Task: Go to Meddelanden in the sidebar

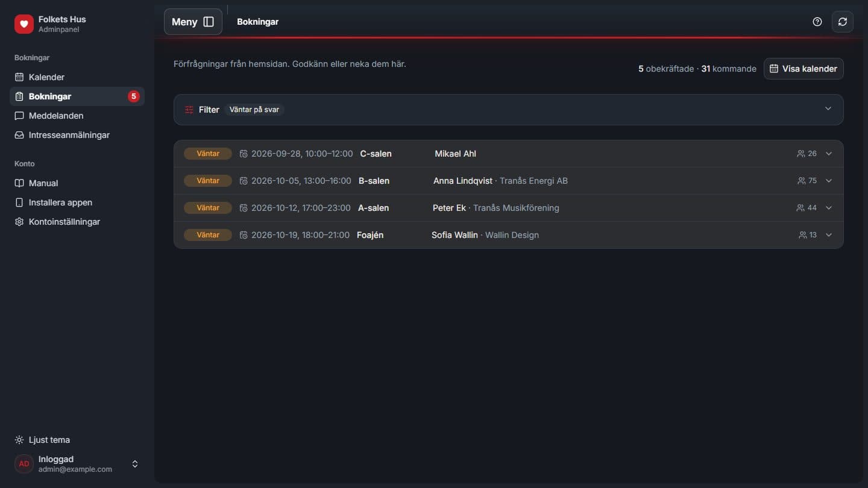Action: pyautogui.click(x=77, y=116)
